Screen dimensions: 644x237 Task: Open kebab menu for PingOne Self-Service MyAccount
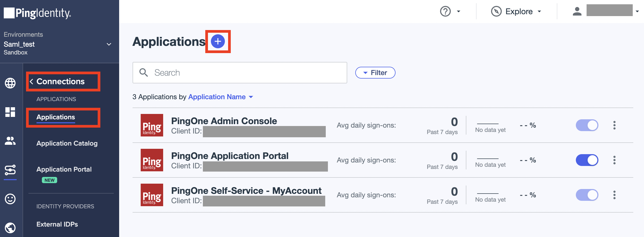(614, 195)
